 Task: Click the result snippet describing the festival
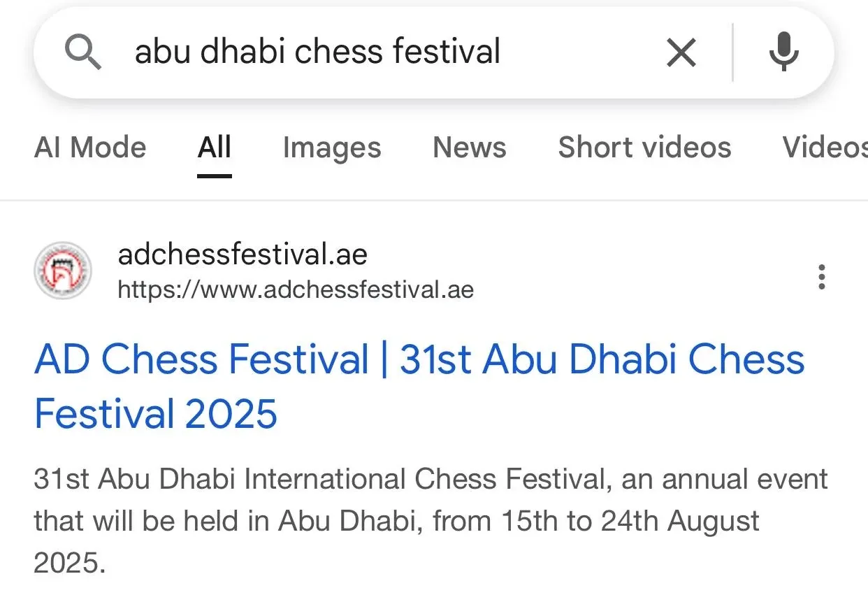pyautogui.click(x=430, y=521)
